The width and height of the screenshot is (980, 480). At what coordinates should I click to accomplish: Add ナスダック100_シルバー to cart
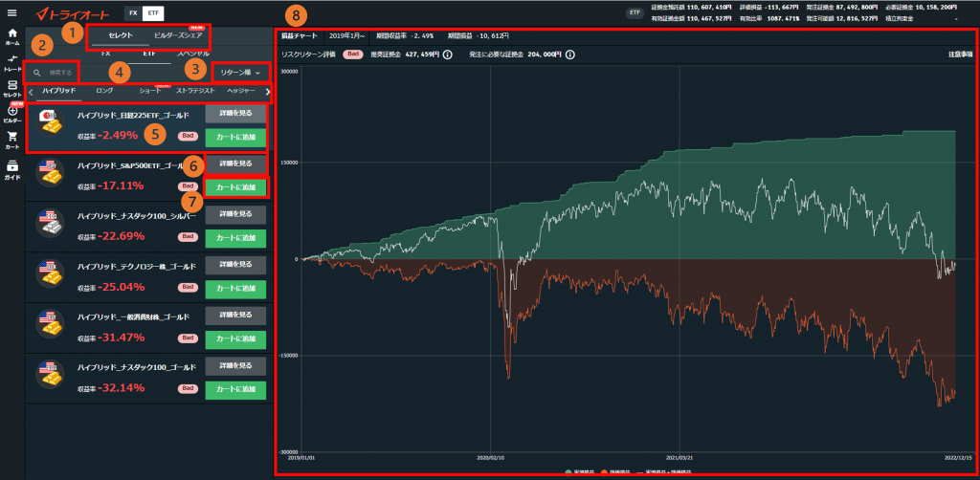pyautogui.click(x=235, y=238)
